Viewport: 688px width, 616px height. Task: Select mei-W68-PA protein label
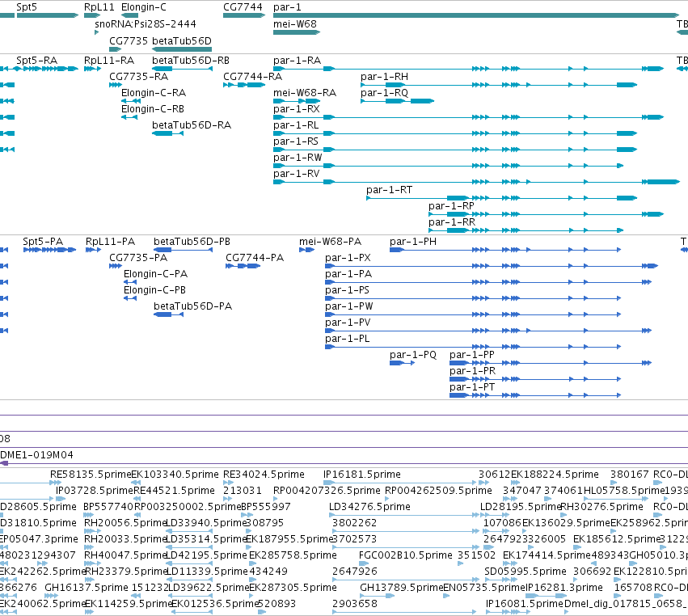pos(331,242)
